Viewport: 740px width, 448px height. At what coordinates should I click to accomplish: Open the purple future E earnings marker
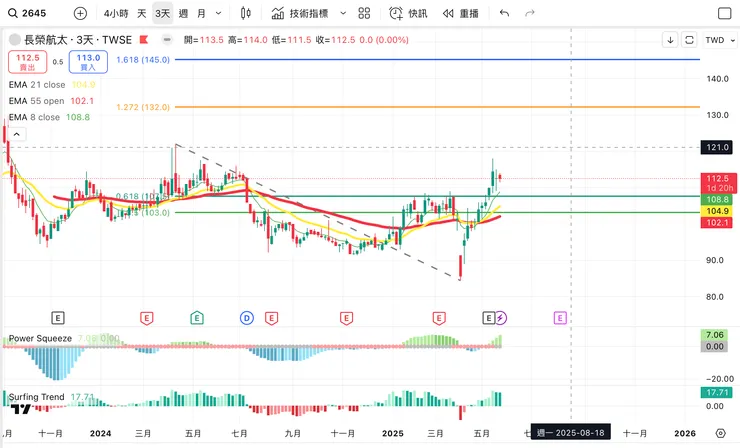point(560,318)
